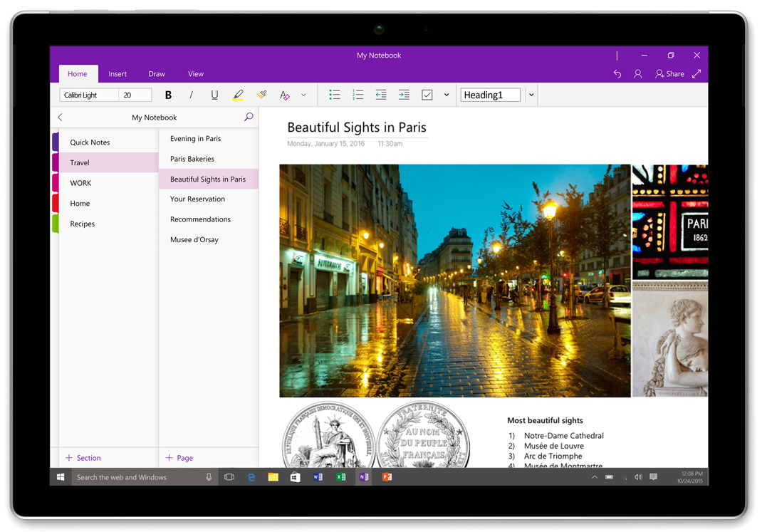Toggle italic text formatting
This screenshot has height=532, width=767.
[191, 95]
